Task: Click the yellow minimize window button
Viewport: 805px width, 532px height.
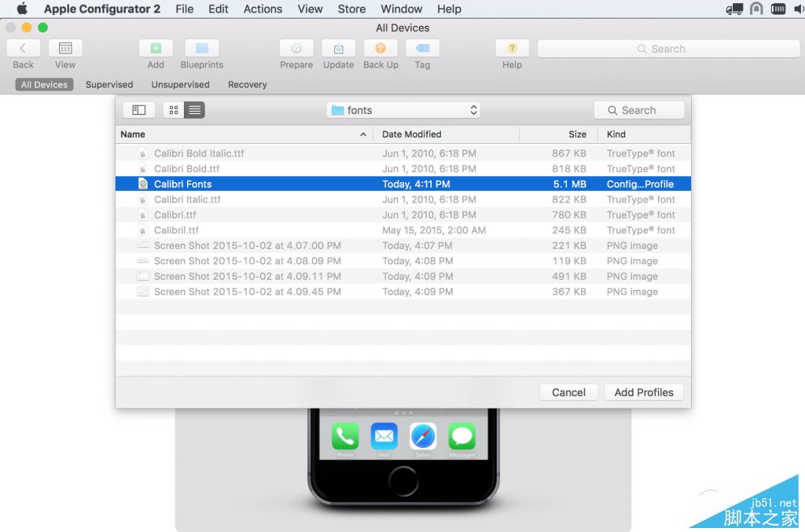Action: pos(27,28)
